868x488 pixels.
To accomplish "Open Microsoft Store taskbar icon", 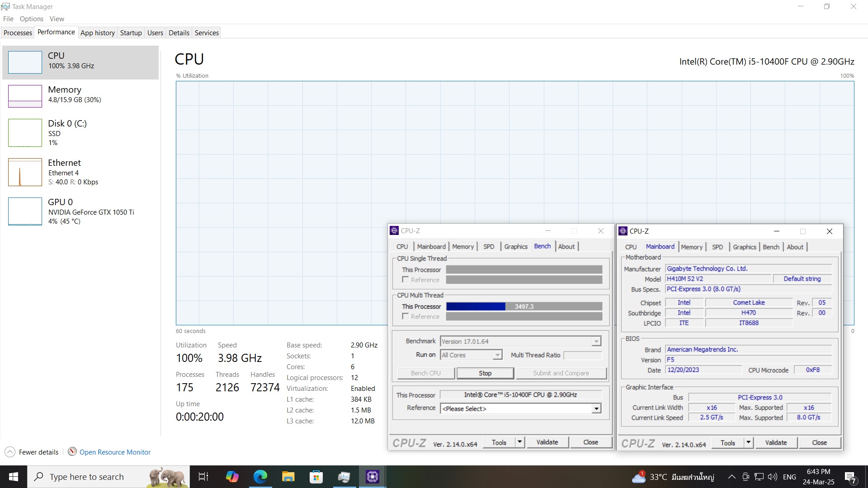I will coord(316,477).
